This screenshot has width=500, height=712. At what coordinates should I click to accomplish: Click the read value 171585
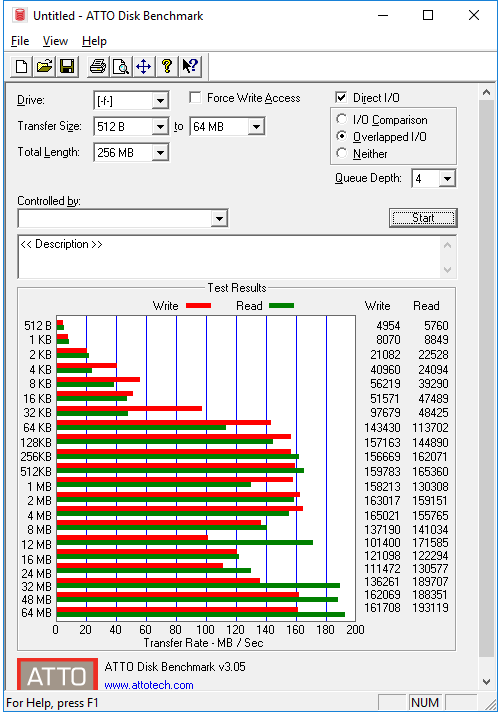click(430, 543)
